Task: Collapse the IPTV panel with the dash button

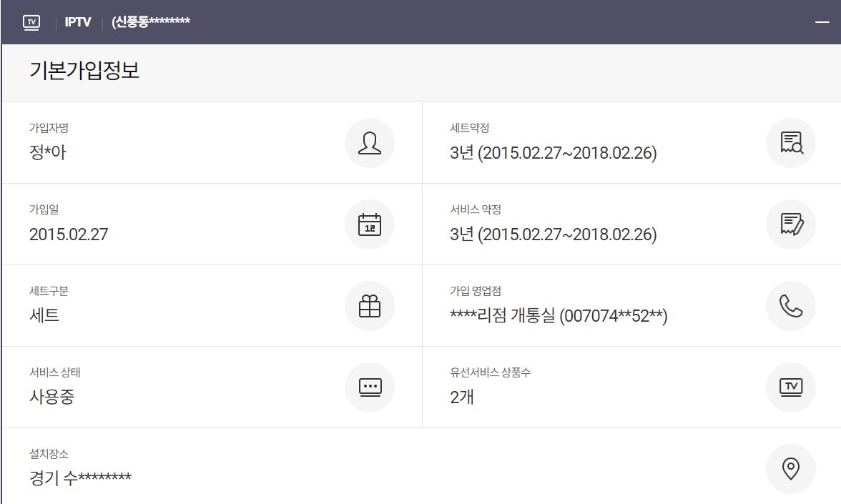Action: (x=822, y=22)
